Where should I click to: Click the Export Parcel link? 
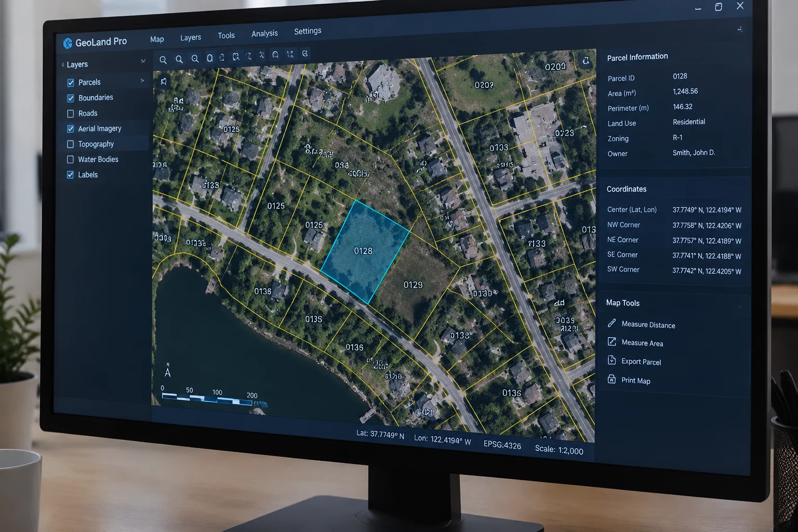[x=641, y=362]
